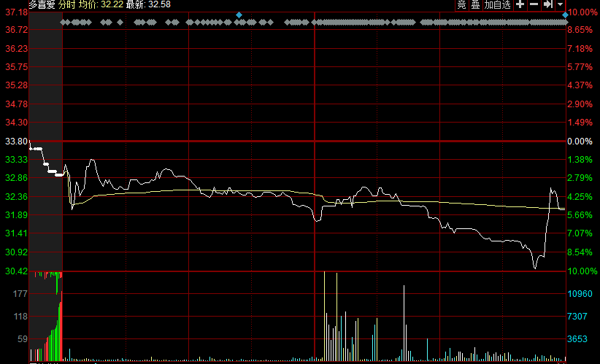This screenshot has width=600, height=364.
Task: Click the blue diamond marker above the gray marker row
Action: (x=239, y=15)
